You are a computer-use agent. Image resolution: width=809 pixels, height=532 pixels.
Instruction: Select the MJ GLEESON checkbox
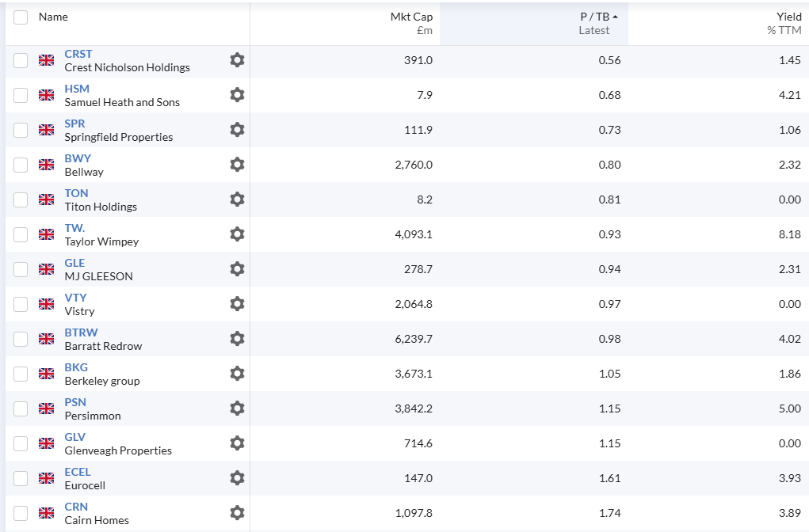tap(21, 269)
